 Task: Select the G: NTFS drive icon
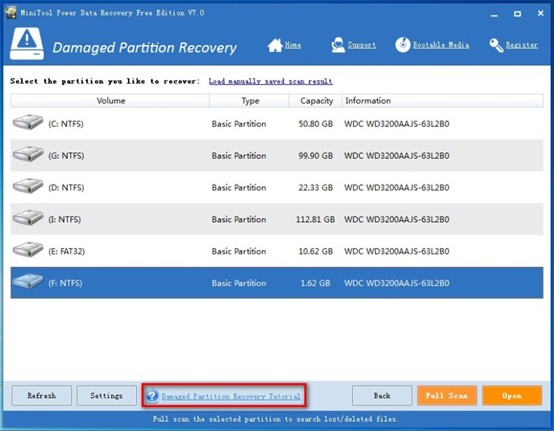(x=28, y=154)
